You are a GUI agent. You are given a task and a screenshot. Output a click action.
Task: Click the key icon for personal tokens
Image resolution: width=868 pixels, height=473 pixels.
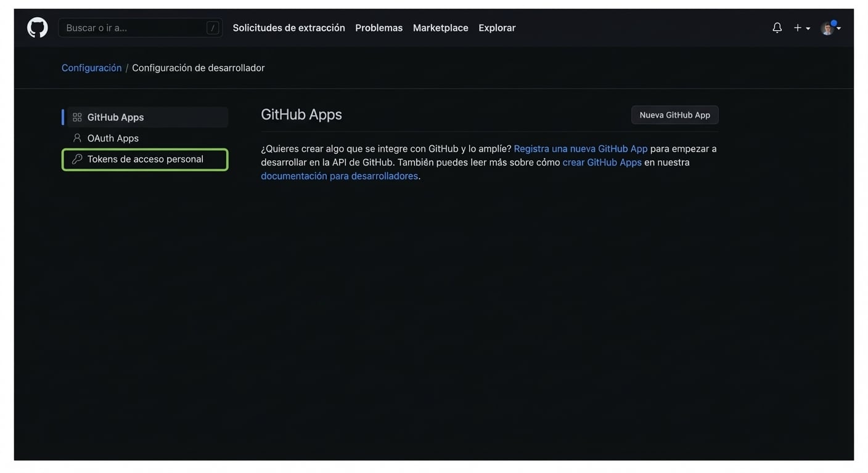click(x=77, y=159)
